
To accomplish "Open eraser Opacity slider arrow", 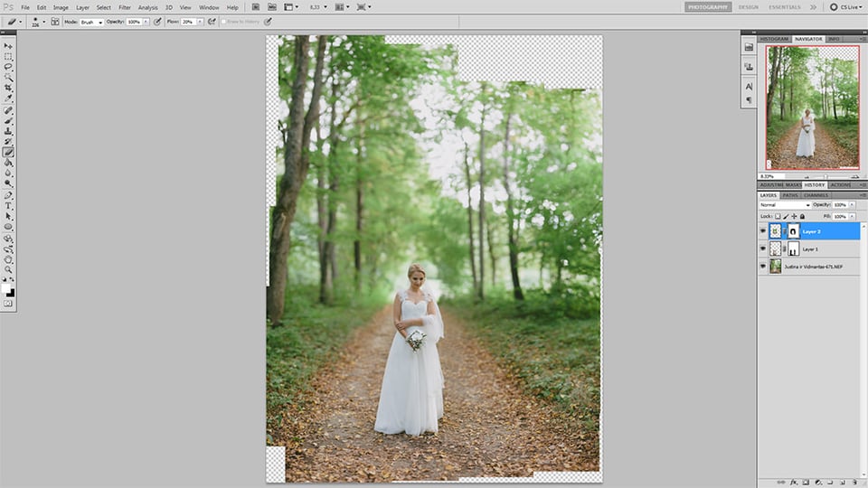I will point(146,22).
